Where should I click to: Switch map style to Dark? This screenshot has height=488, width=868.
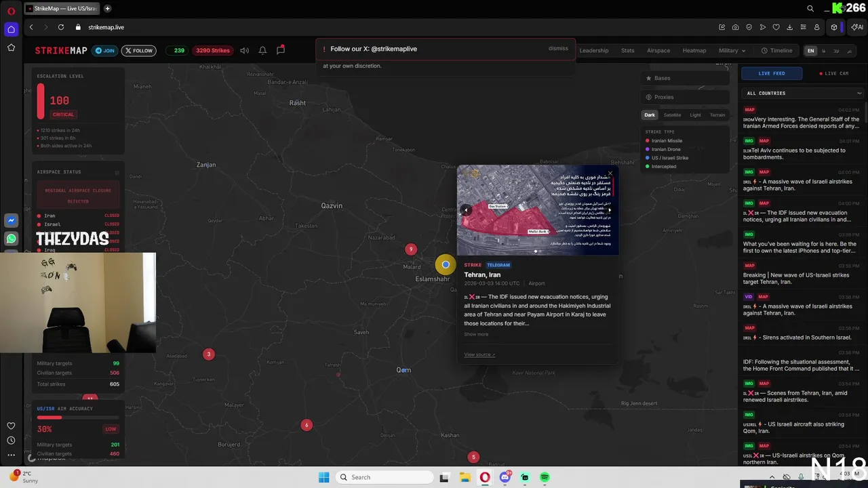(650, 115)
